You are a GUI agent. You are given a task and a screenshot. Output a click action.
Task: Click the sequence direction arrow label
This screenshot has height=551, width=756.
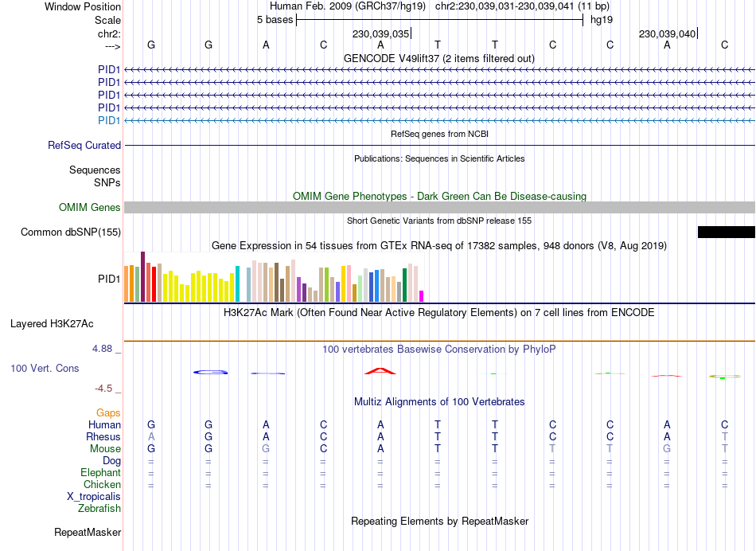[112, 46]
